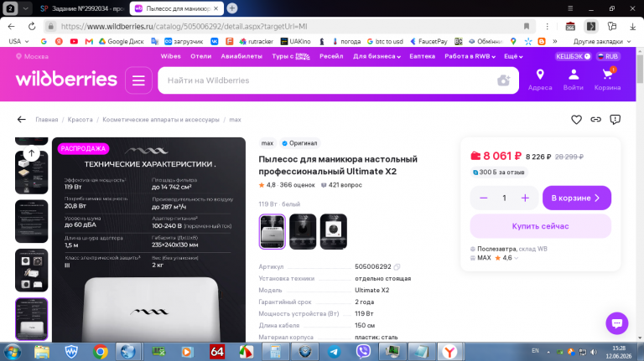
Task: Go back using the breadcrumb arrow
Action: click(x=21, y=120)
